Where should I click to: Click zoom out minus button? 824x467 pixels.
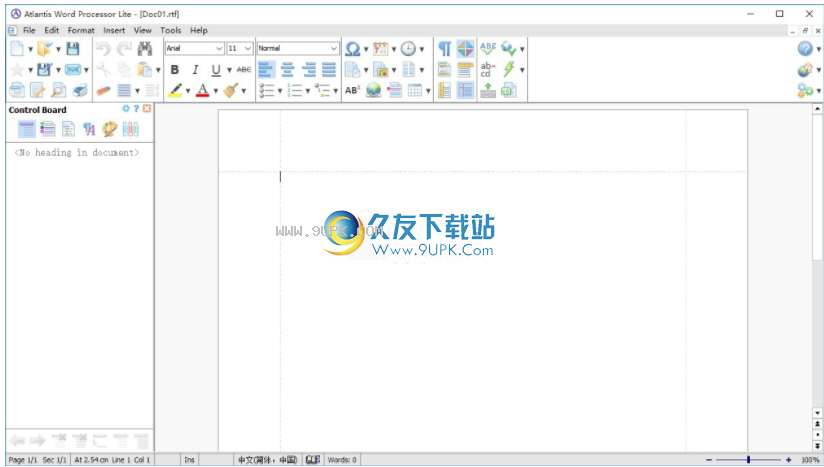point(709,460)
